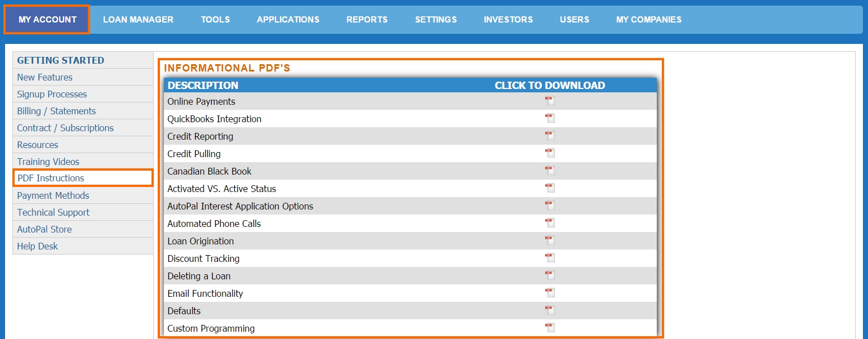Open Resources sidebar link
The width and height of the screenshot is (868, 339).
click(x=83, y=145)
